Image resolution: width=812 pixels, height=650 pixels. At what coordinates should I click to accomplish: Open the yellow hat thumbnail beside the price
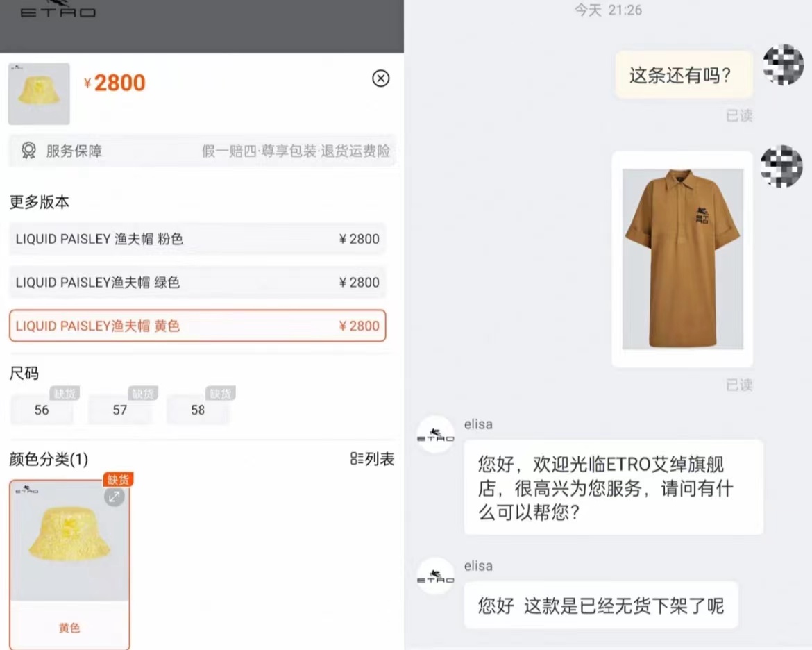pos(39,94)
